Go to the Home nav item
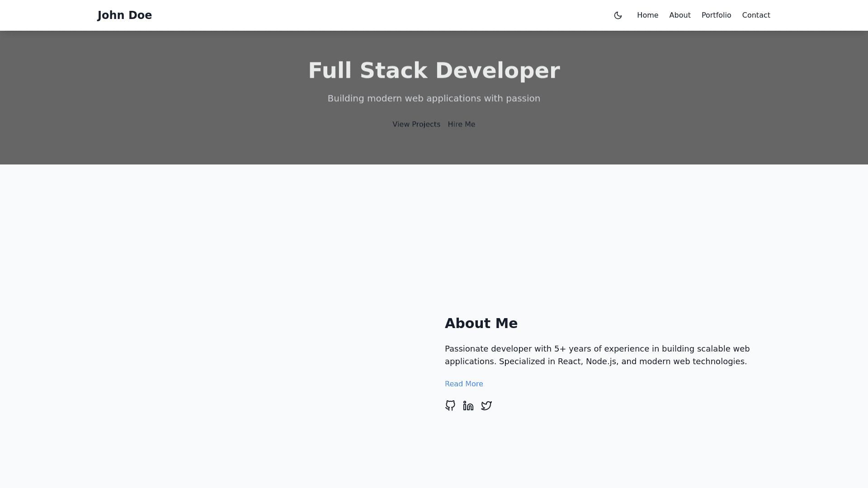Image resolution: width=868 pixels, height=488 pixels. 647,15
